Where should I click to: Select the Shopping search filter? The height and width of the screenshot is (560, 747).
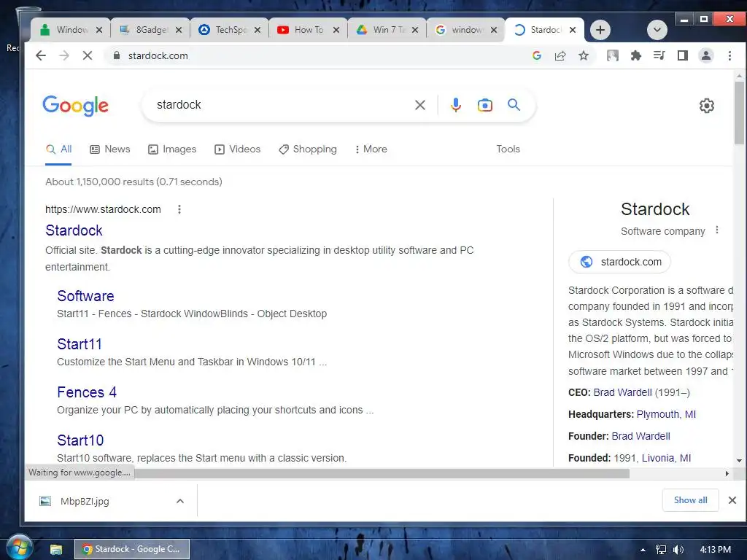308,149
